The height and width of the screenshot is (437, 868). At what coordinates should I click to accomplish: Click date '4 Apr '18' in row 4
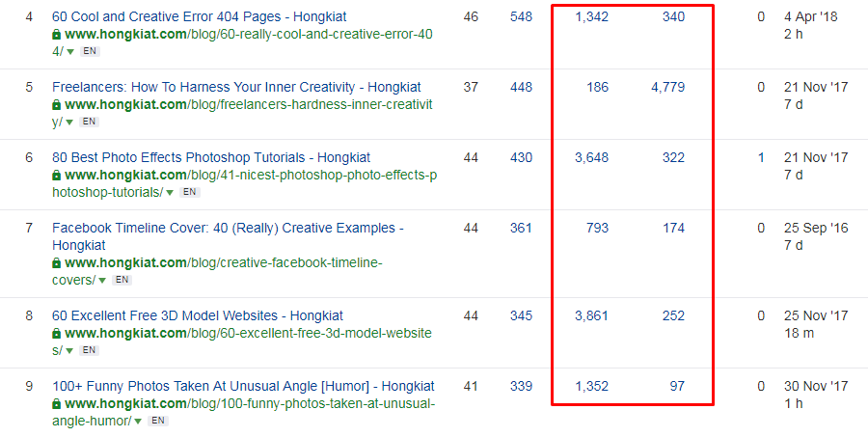(x=810, y=16)
